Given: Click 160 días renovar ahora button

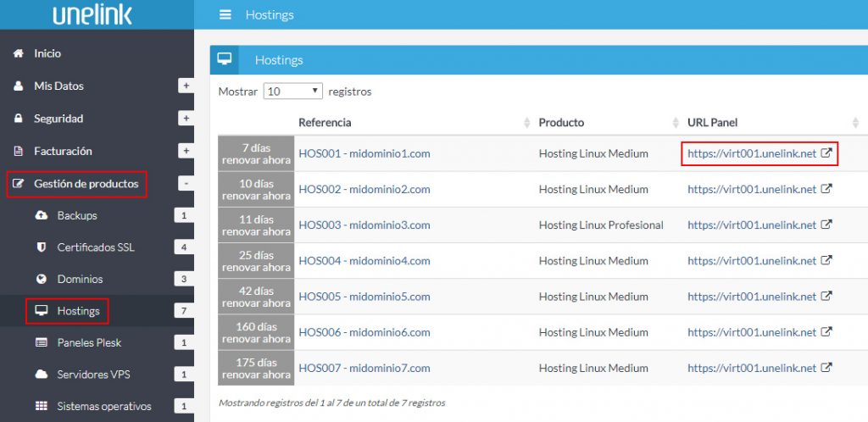Looking at the screenshot, I should 256,332.
